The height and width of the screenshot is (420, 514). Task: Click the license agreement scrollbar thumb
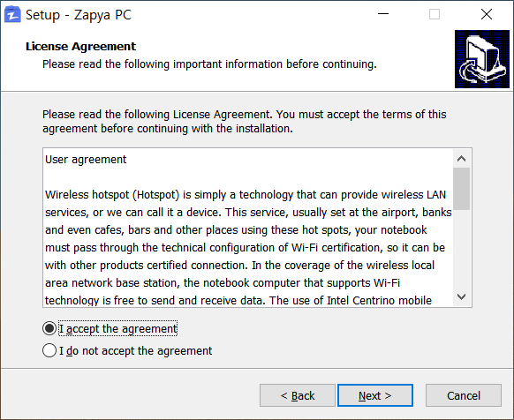[462, 189]
